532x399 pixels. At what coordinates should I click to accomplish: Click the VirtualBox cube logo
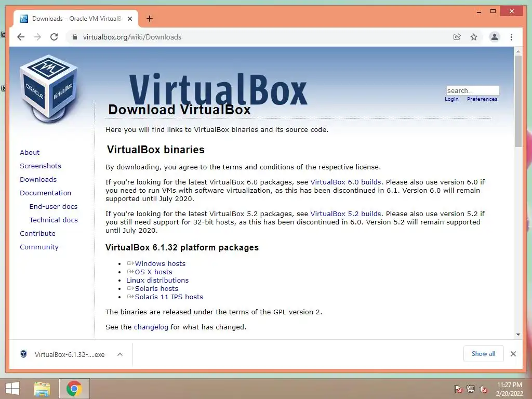48,88
